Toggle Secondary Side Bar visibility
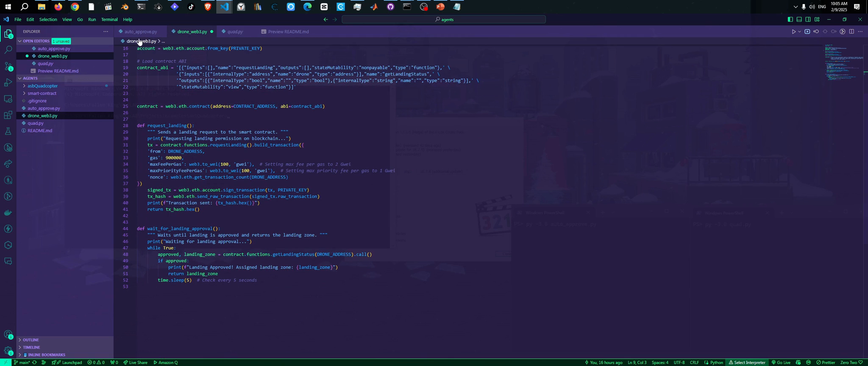This screenshot has height=366, width=868. (808, 19)
